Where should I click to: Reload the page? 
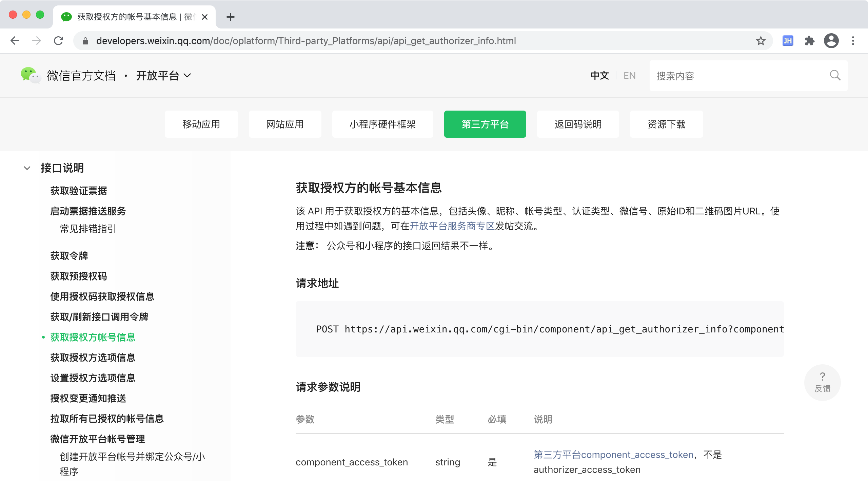(x=59, y=41)
